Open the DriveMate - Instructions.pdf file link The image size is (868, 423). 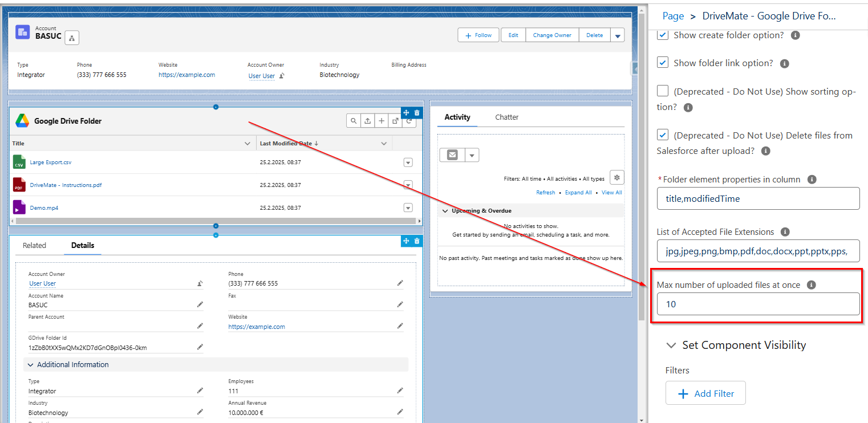coord(66,185)
